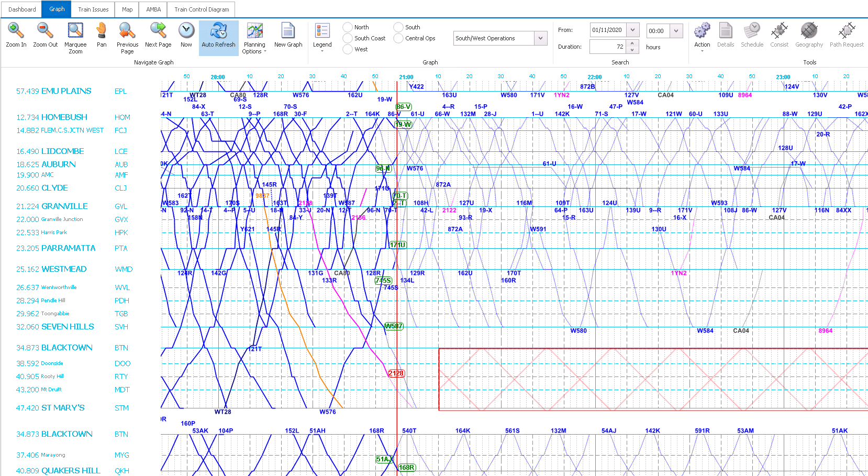Create a New Graph
Image resolution: width=868 pixels, height=476 pixels.
(x=288, y=36)
